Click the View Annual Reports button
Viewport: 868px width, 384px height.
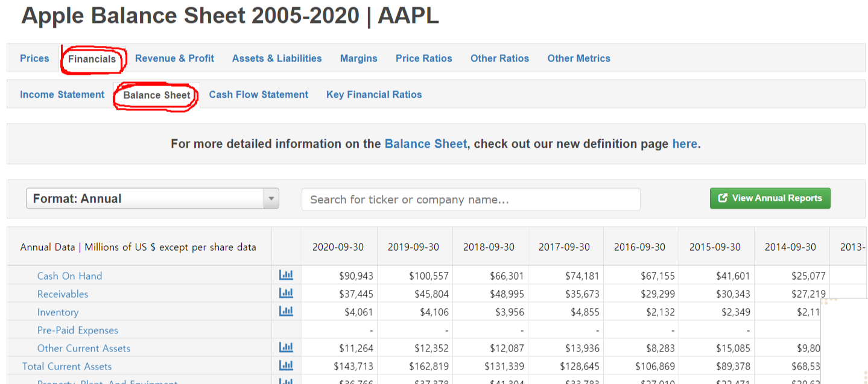point(770,198)
